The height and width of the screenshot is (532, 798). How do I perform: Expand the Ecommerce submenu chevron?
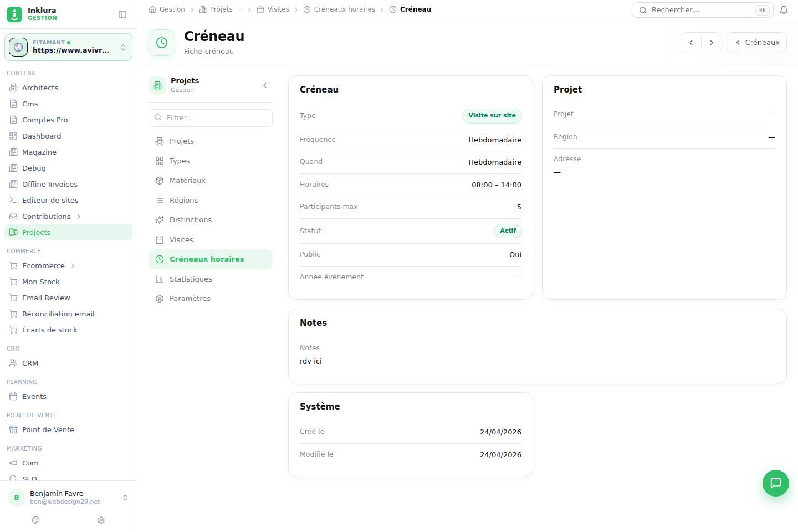coord(73,265)
